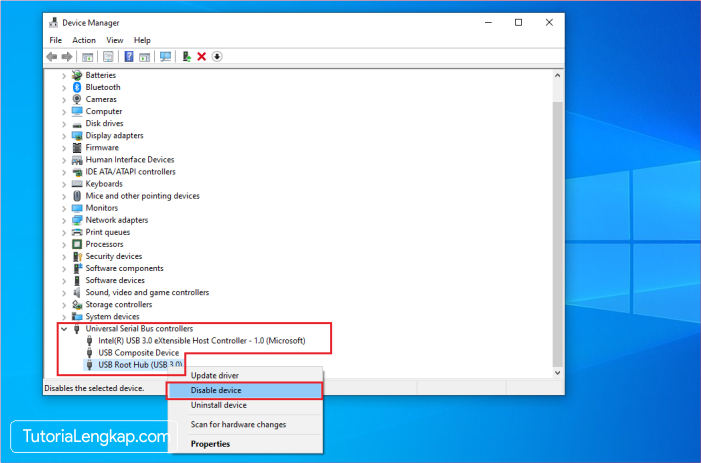Image resolution: width=701 pixels, height=463 pixels.
Task: Click the red X Uninstall device icon
Action: point(202,57)
